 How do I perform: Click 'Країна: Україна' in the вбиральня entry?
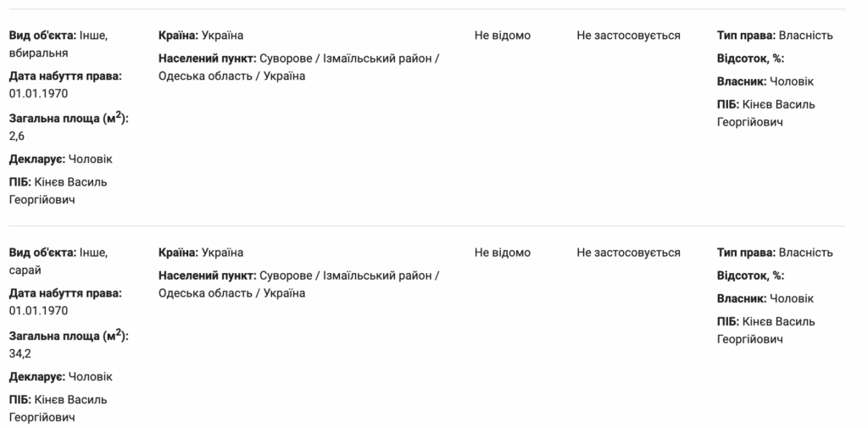pos(201,36)
